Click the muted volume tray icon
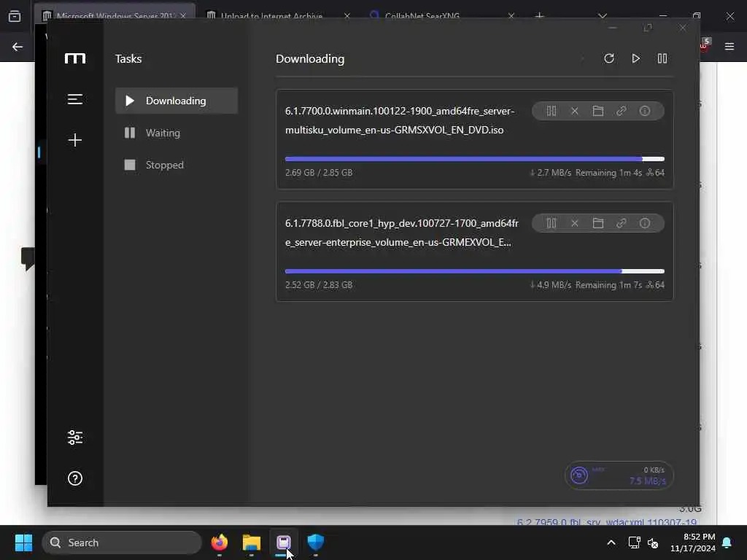 tap(653, 542)
